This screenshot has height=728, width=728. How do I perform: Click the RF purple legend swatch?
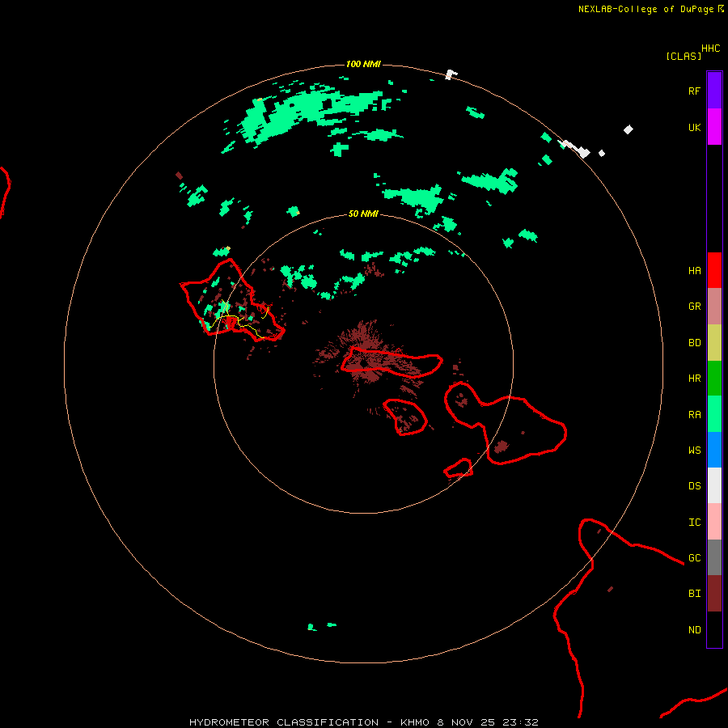714,91
